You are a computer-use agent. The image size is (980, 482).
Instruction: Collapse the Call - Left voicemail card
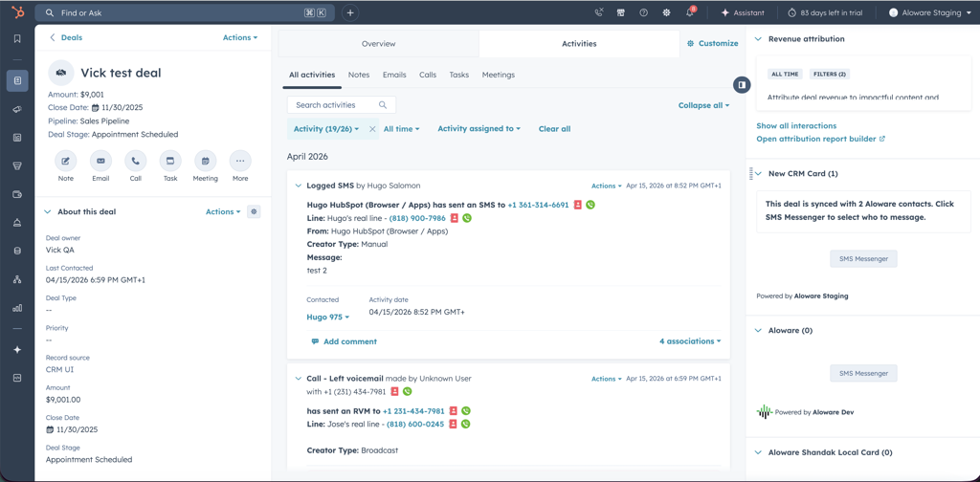pyautogui.click(x=299, y=379)
